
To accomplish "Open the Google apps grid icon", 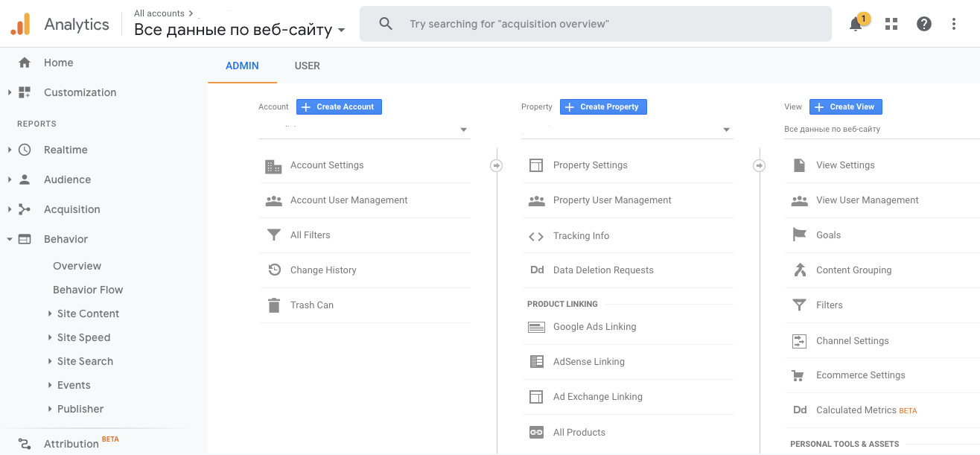I will tap(891, 24).
